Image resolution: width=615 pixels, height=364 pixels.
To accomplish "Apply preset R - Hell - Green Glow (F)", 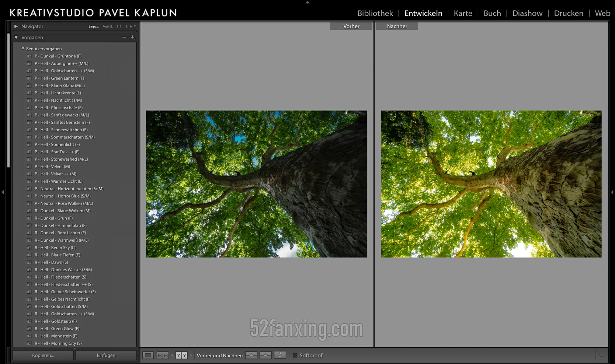I will (57, 329).
